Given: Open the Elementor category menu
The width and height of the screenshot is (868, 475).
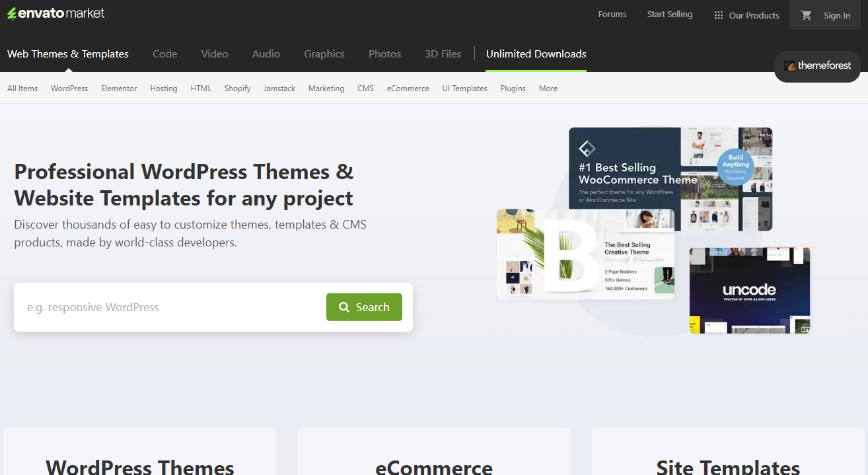Looking at the screenshot, I should pos(119,89).
